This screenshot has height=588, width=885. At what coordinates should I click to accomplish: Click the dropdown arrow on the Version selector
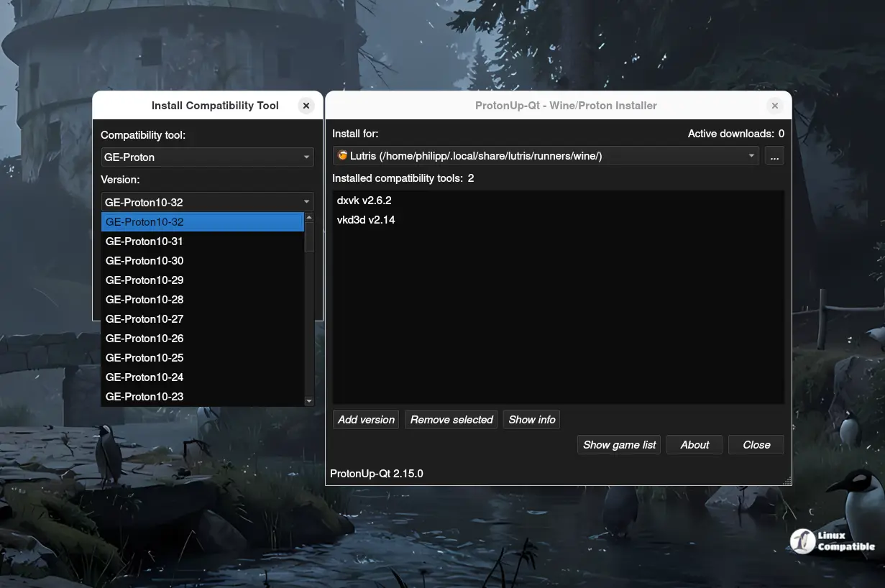tap(308, 202)
